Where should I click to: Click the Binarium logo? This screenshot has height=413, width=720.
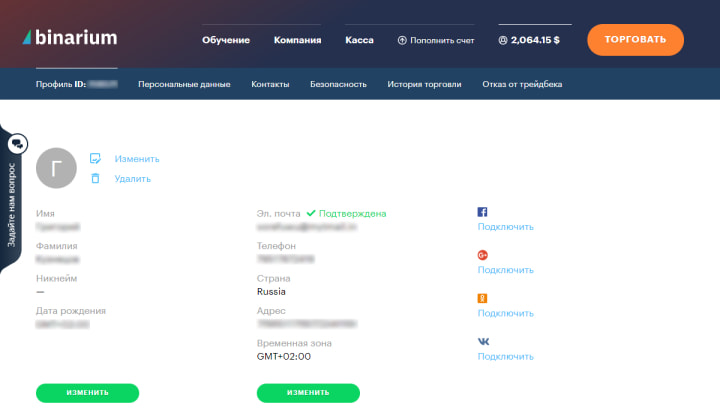[69, 39]
